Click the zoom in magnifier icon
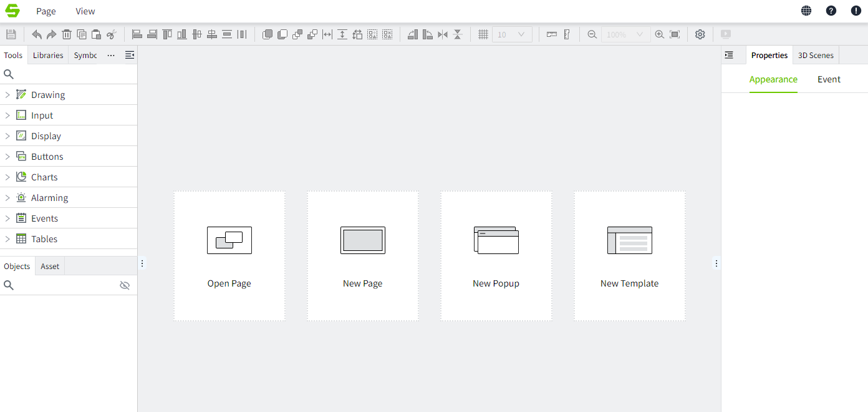 [x=660, y=35]
